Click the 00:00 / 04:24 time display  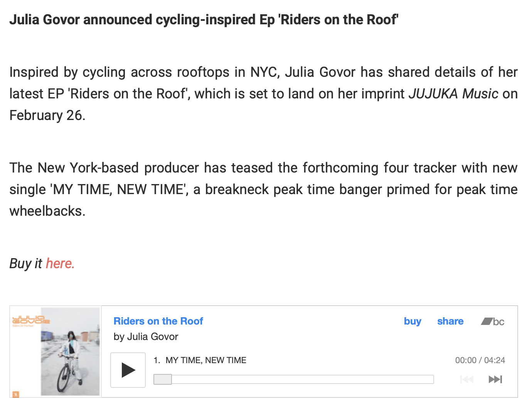tap(480, 360)
